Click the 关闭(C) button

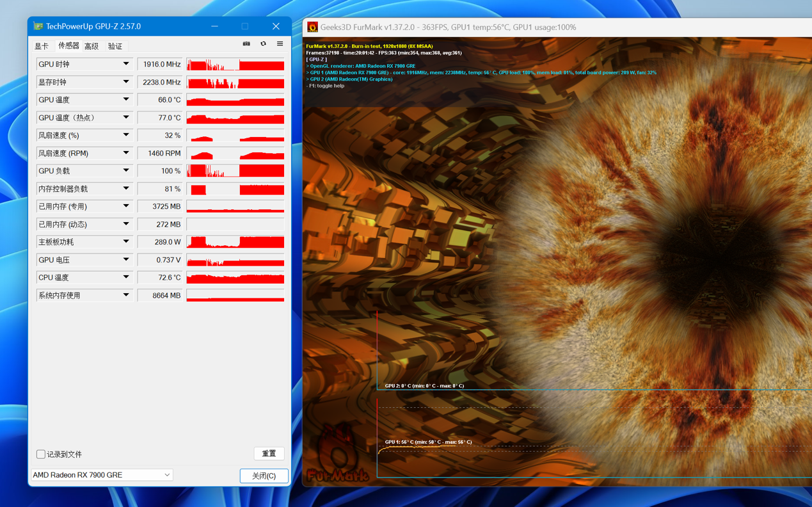click(264, 476)
